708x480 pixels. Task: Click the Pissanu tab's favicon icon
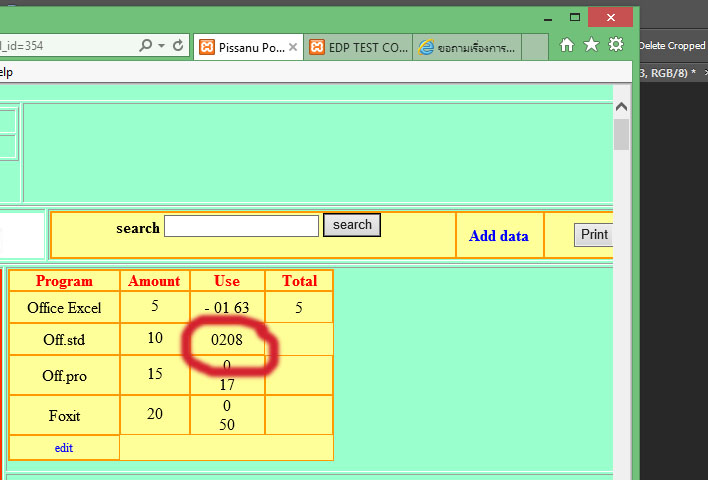coord(207,47)
